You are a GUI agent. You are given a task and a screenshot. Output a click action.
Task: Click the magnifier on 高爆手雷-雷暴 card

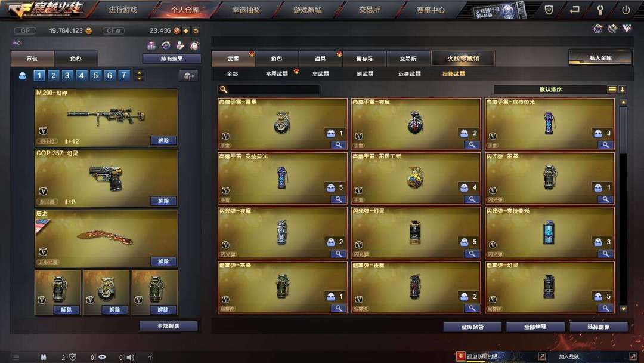click(x=339, y=144)
